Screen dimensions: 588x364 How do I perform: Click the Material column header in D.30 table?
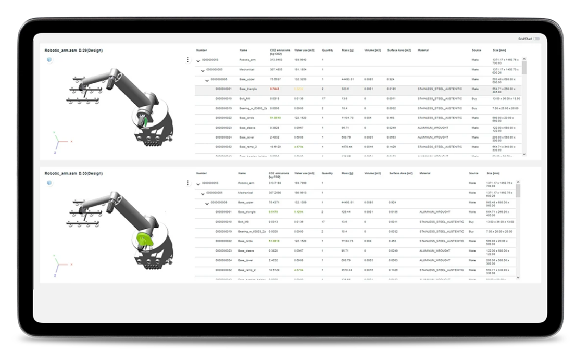[425, 173]
